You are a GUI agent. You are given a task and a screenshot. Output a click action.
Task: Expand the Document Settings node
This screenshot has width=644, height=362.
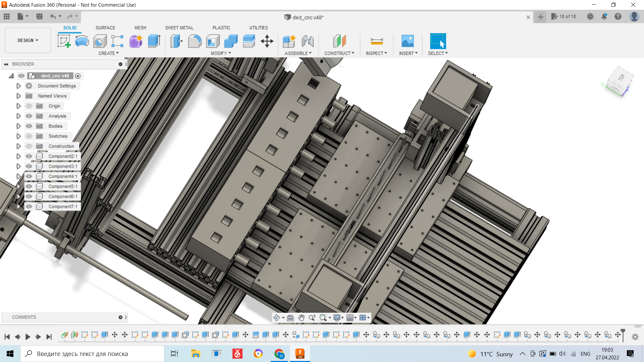[18, 86]
